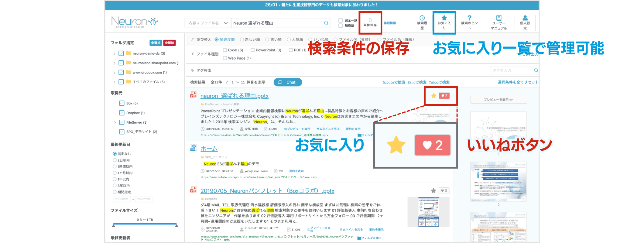The image size is (644, 243).
Task: Click right handle of file size slider
Action: 176,225
